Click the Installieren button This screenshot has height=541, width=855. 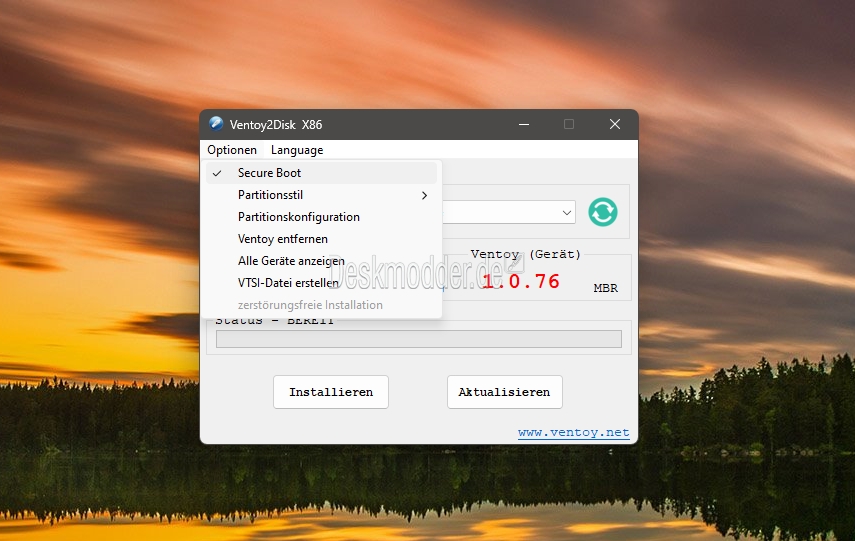(331, 392)
